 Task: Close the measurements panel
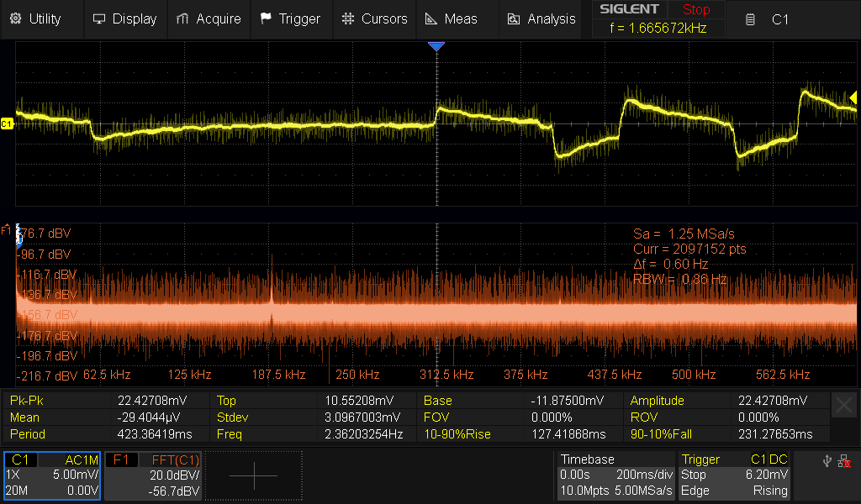coord(844,406)
